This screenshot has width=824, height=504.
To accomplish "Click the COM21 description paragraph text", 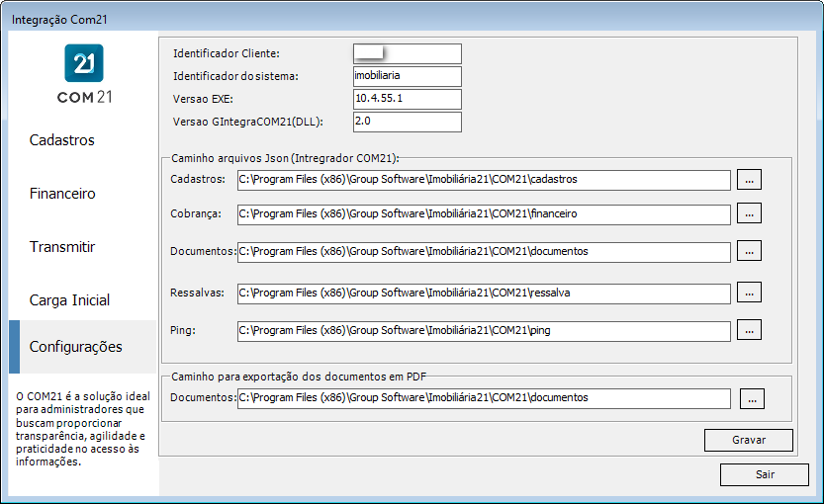I will (82, 429).
